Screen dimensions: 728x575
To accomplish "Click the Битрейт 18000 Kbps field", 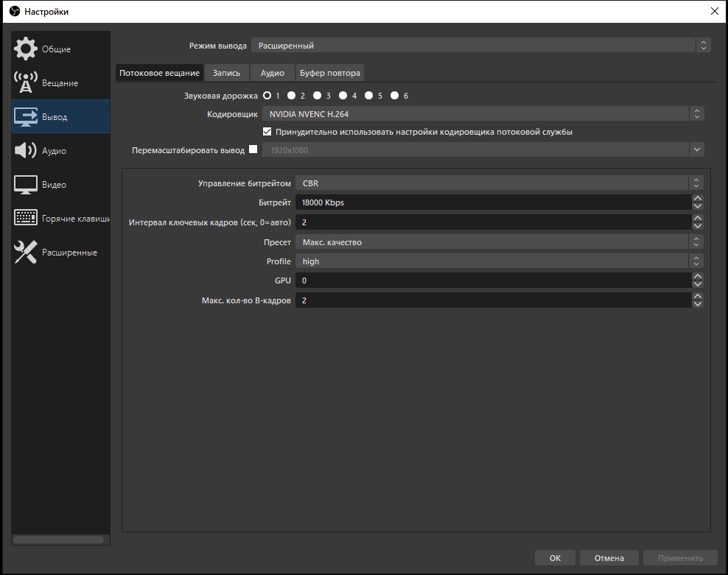I will [x=494, y=202].
